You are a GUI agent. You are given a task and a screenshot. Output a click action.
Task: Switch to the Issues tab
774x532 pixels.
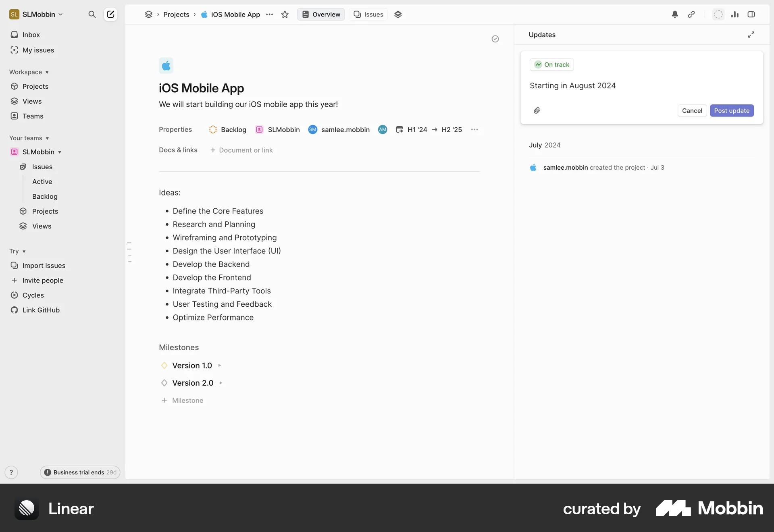[368, 14]
